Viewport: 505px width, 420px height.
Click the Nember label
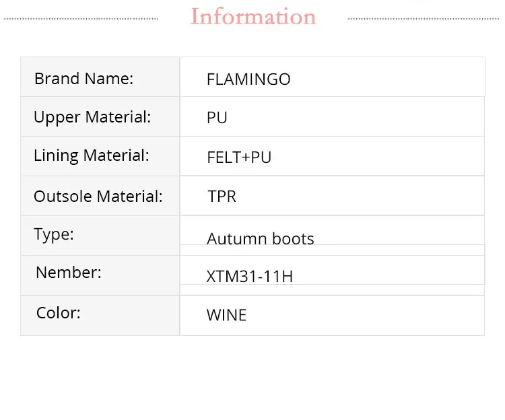click(x=69, y=273)
